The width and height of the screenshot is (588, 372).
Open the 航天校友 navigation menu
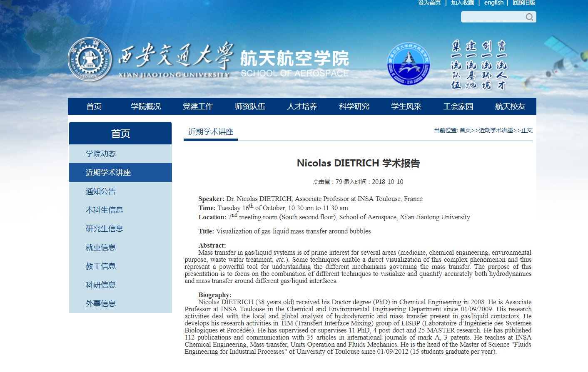510,107
